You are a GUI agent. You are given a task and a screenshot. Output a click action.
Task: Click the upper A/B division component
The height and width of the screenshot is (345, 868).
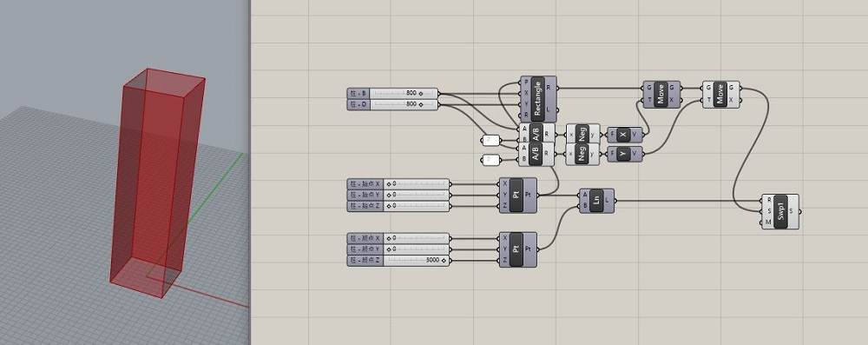coord(536,134)
